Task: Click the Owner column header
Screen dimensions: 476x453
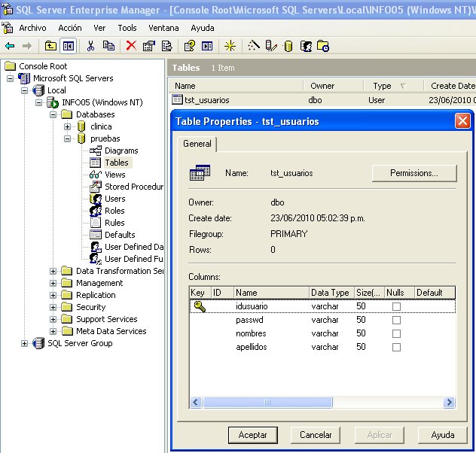Action: (333, 86)
